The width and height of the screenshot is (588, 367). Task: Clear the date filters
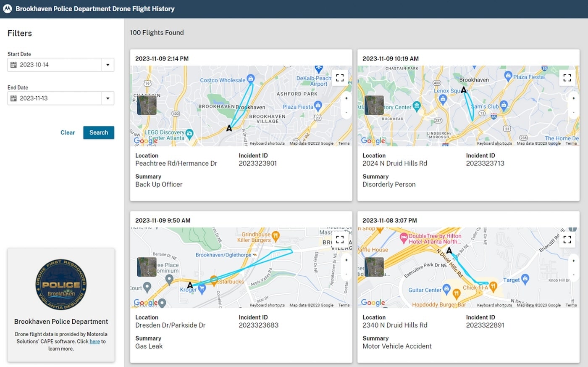click(68, 132)
